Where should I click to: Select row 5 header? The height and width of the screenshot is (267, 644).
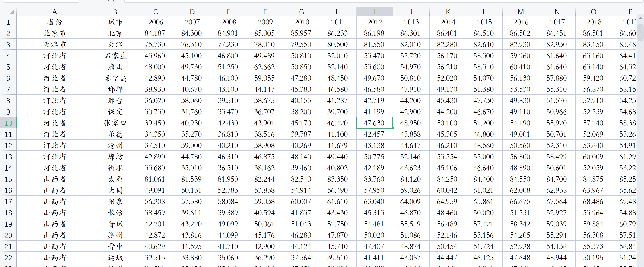8,67
